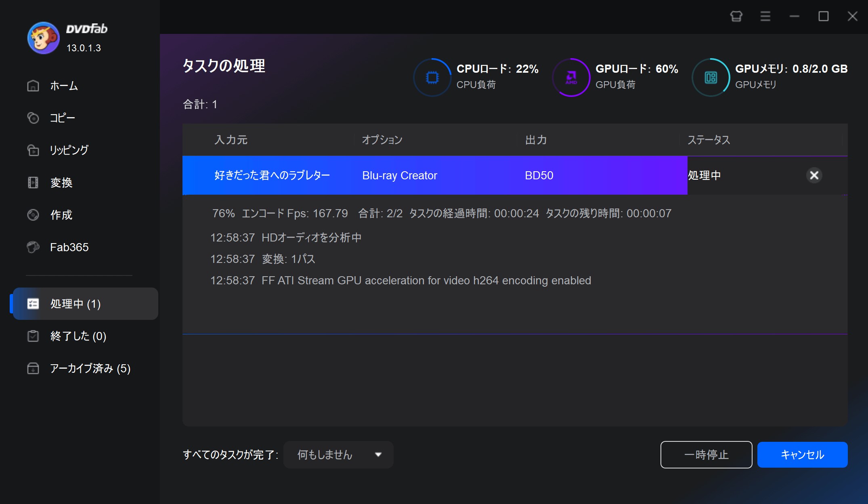
Task: Click the DVDFab monkey logo
Action: [x=43, y=38]
